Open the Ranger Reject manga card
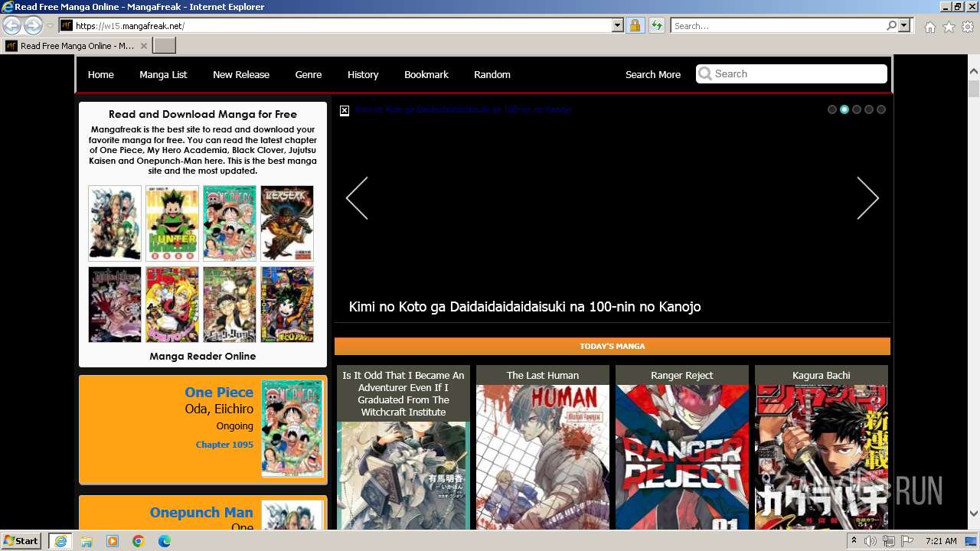The image size is (980, 551). pyautogui.click(x=682, y=447)
